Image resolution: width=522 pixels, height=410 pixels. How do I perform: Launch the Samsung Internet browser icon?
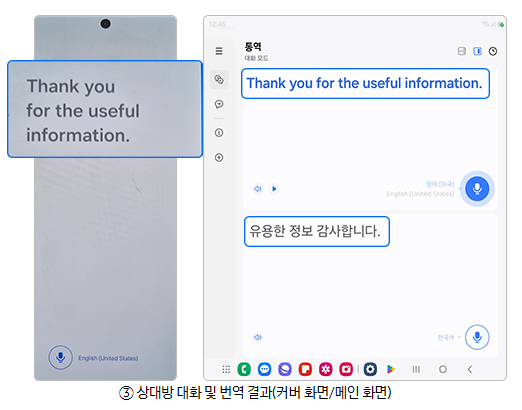[285, 369]
